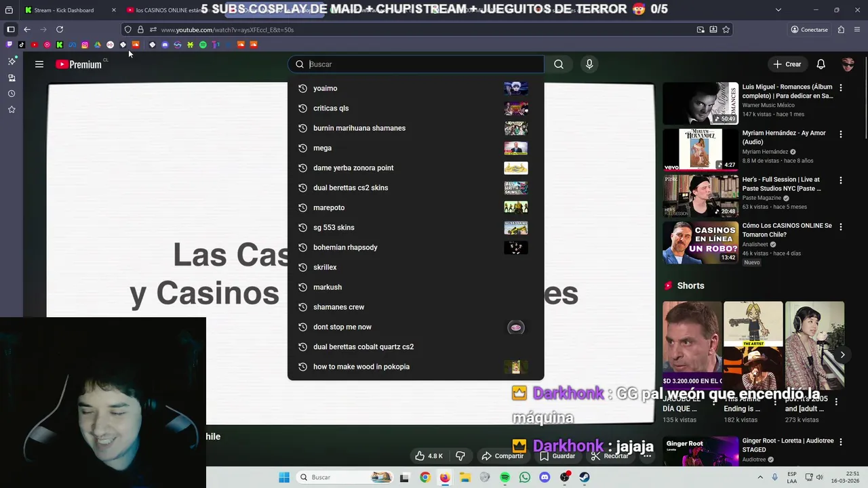The width and height of the screenshot is (868, 488).
Task: Select suggestion burnin marihuana shamanes
Action: point(416,128)
